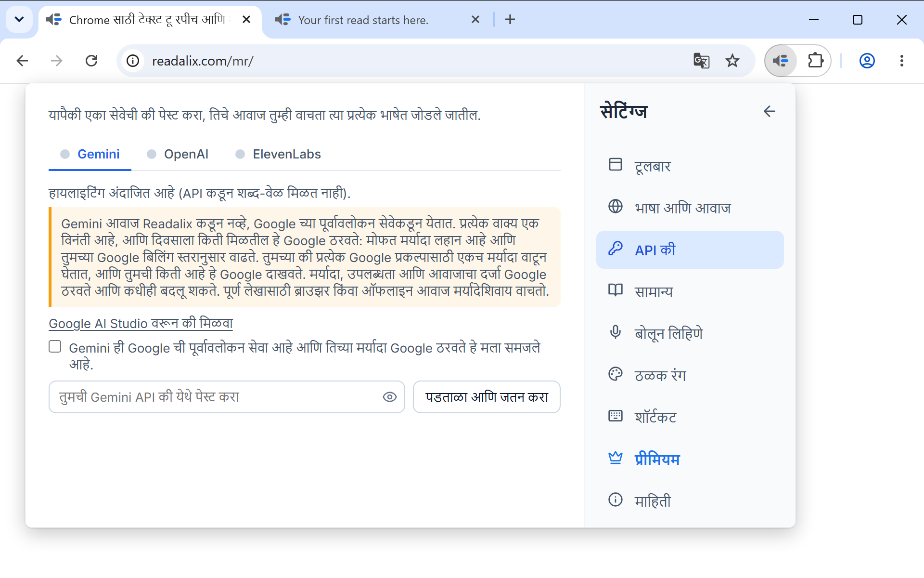Open the टूलबार settings section
The height and width of the screenshot is (578, 924).
click(690, 166)
